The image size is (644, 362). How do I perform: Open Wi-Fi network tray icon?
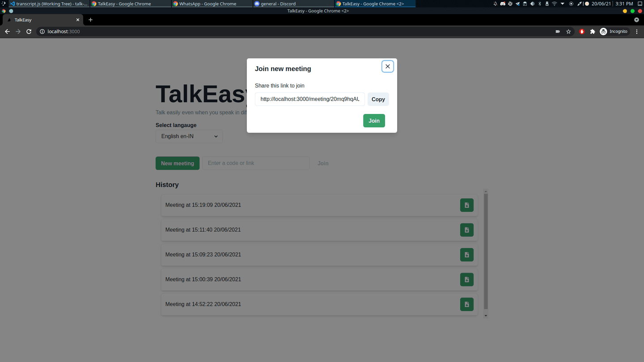click(555, 4)
